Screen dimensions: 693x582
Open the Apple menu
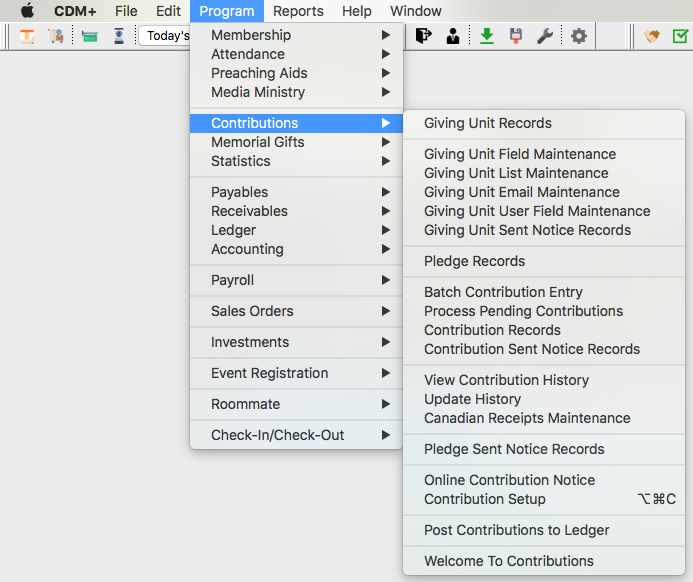(27, 11)
